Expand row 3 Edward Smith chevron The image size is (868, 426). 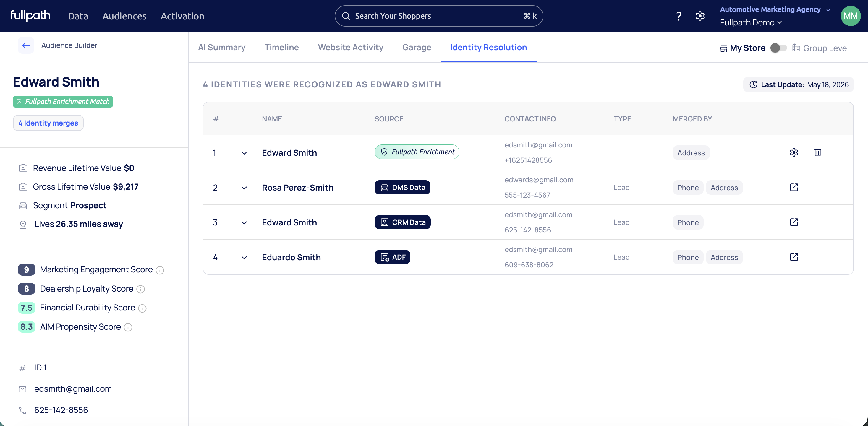coord(244,223)
